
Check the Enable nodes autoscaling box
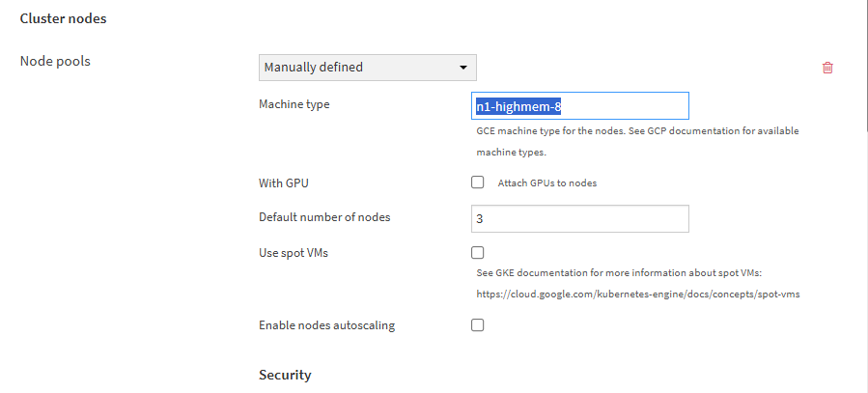(x=477, y=324)
